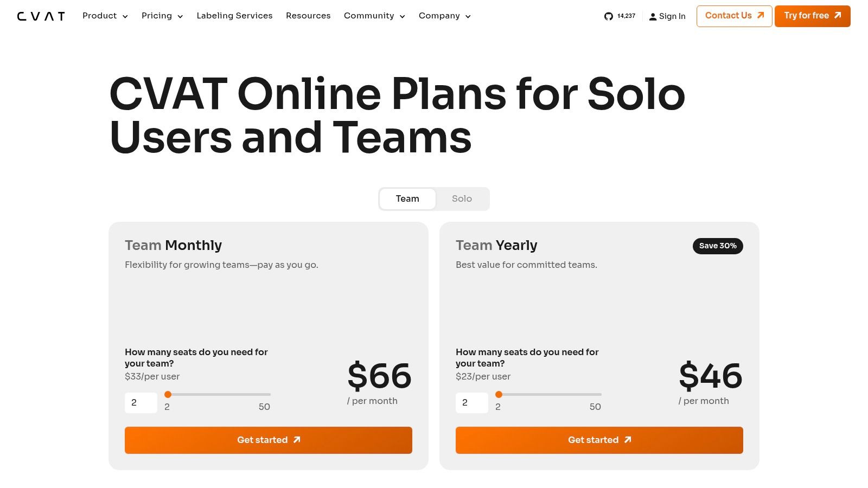Click arrow icon on Try for free
Viewport: 868px width, 488px height.
(x=838, y=16)
